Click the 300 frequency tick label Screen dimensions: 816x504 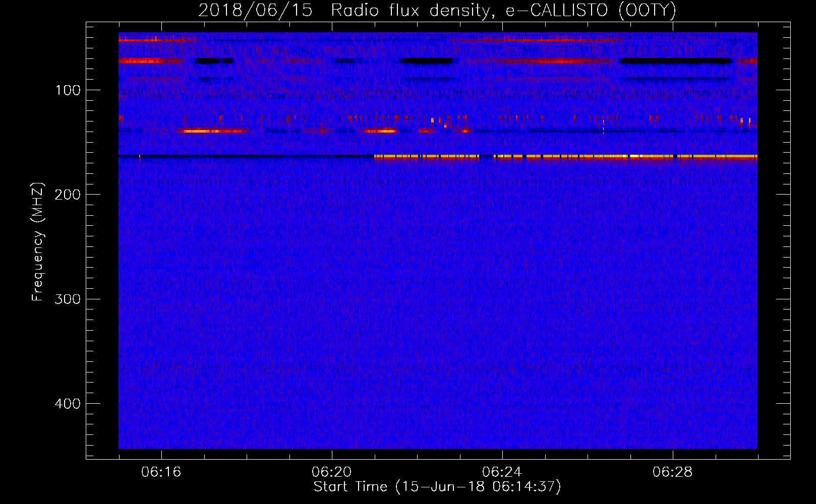68,299
